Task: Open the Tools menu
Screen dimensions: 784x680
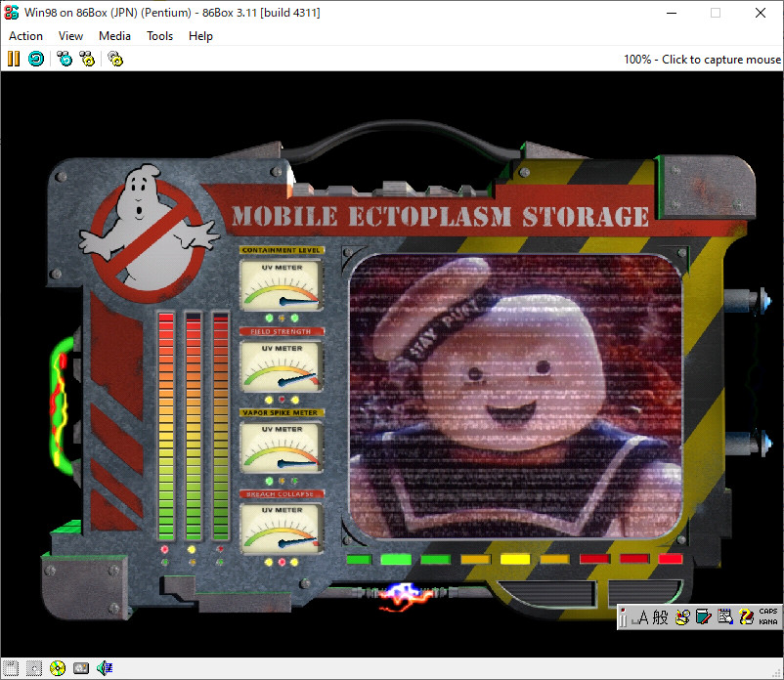Action: (159, 36)
